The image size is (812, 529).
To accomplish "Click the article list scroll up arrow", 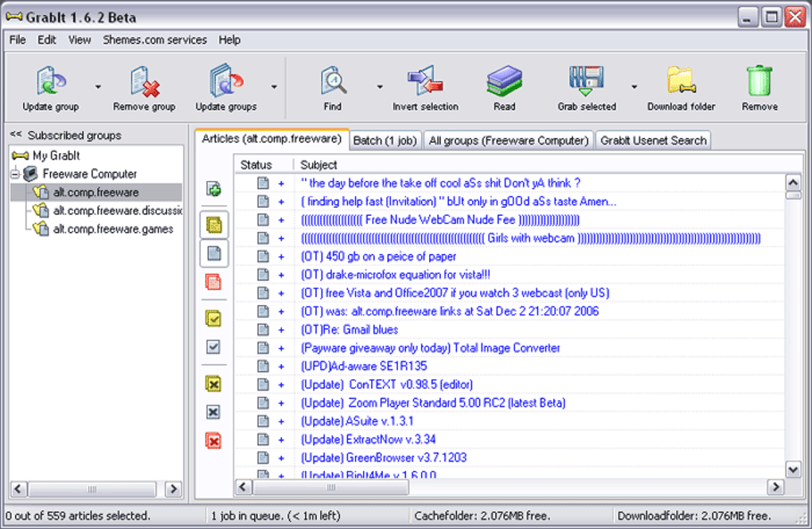I will tap(793, 182).
